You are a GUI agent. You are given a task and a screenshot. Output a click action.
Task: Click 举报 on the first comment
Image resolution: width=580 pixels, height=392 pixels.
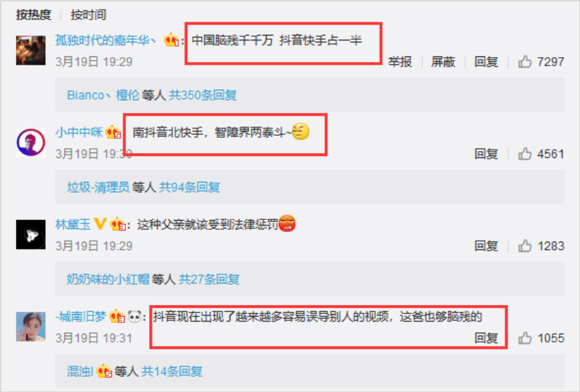tap(400, 61)
